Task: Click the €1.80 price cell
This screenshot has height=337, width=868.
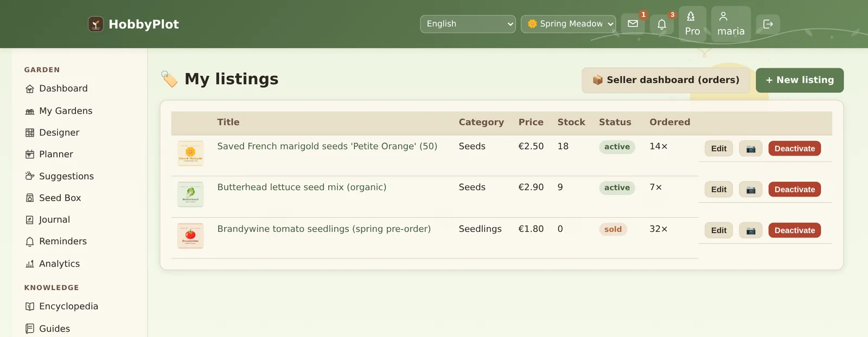Action: (531, 229)
